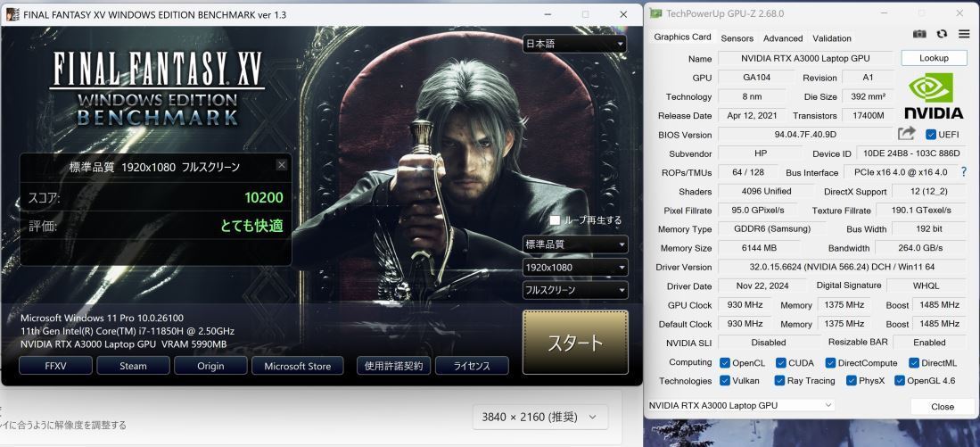
Task: Toggle the DirectCompute checkbox
Action: (830, 362)
